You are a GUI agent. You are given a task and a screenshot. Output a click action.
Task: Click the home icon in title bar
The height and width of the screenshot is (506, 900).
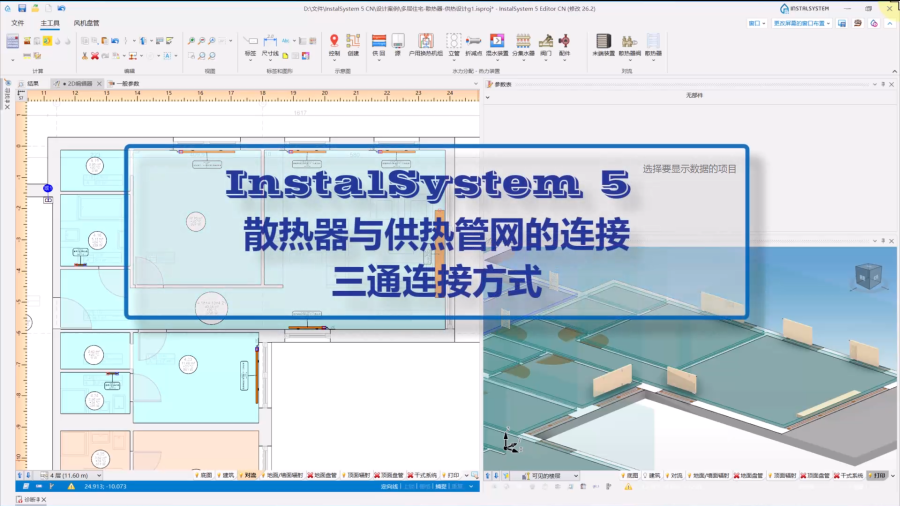pyautogui.click(x=7, y=8)
